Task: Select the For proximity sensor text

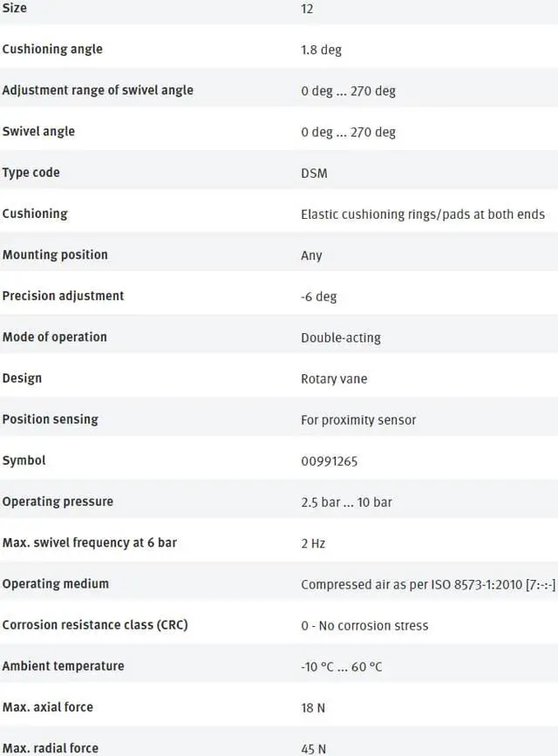Action: 358,420
